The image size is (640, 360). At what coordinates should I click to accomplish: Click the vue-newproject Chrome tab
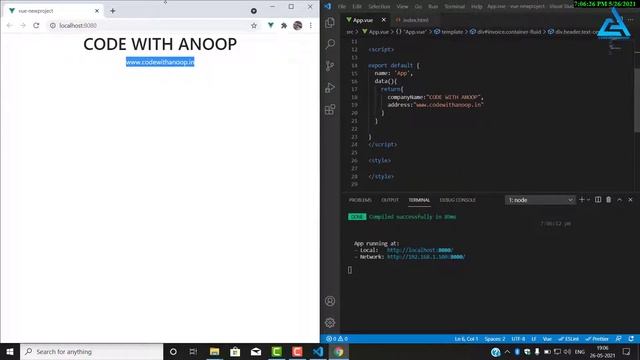coord(53,11)
